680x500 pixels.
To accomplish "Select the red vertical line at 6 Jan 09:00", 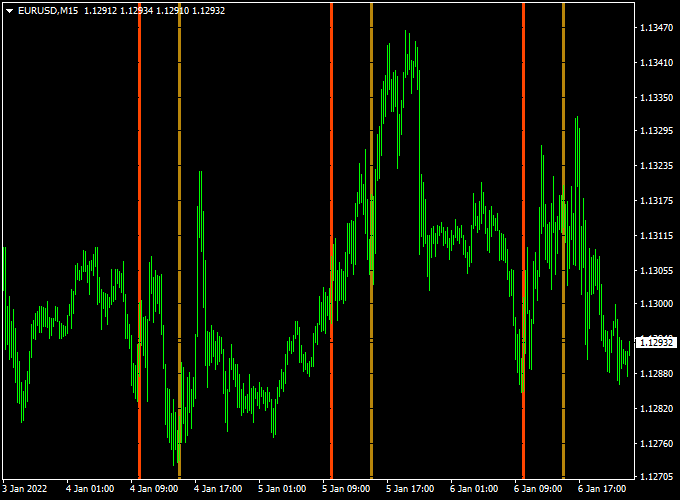I will click(x=523, y=241).
